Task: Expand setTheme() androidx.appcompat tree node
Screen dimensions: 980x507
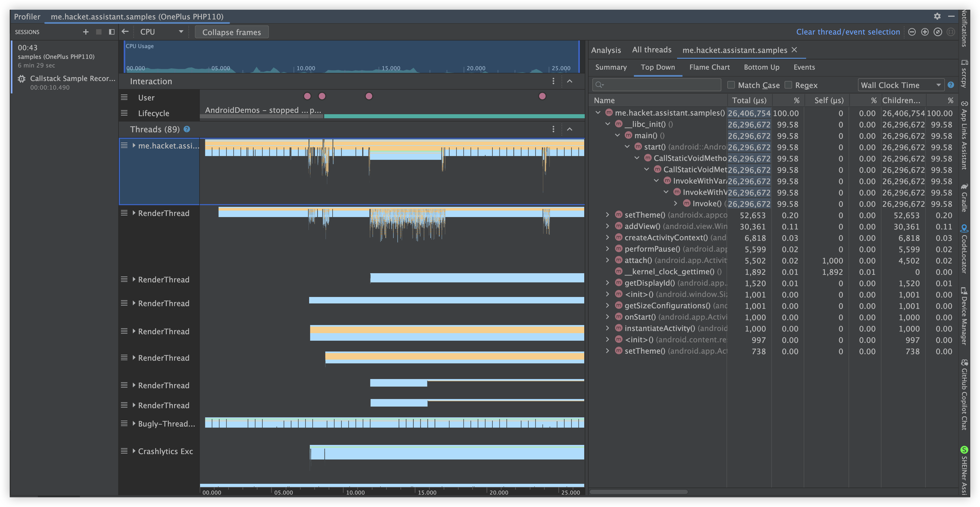Action: click(607, 215)
